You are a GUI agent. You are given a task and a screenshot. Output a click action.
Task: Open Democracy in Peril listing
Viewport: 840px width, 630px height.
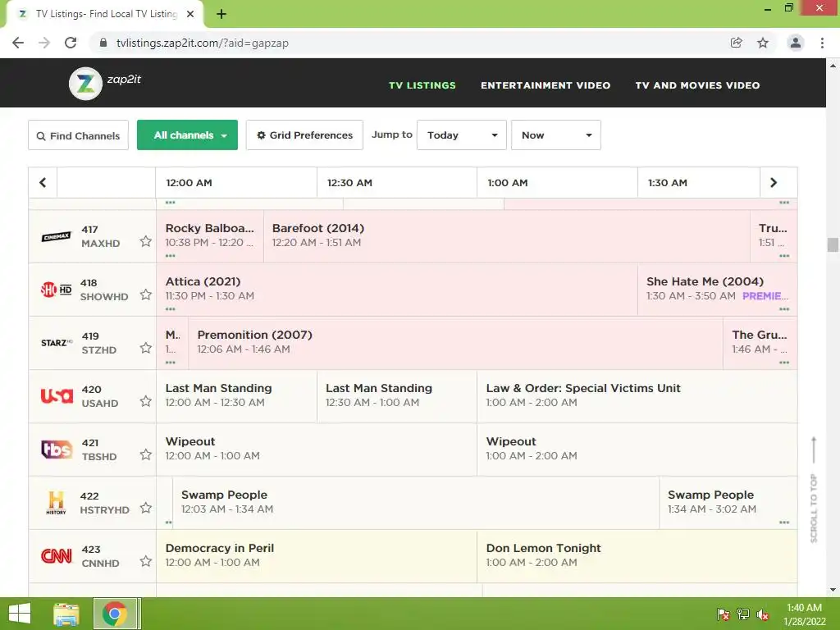(317, 556)
